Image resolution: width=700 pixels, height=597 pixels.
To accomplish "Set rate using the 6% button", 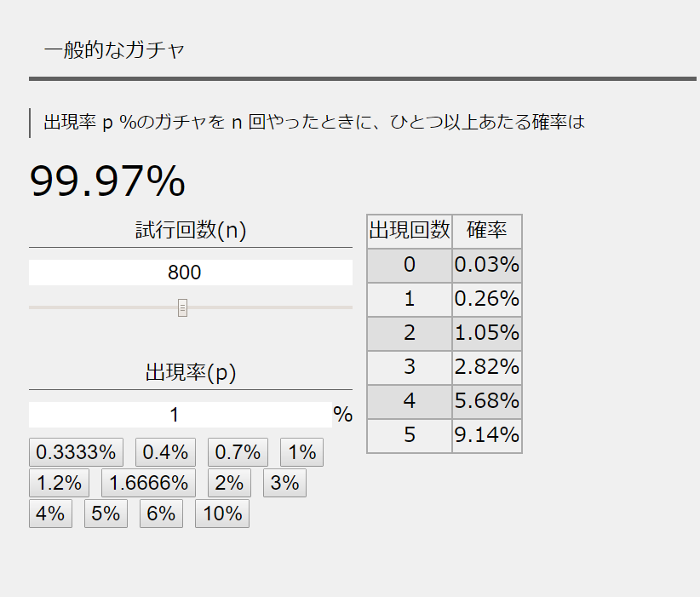I will pos(161,514).
